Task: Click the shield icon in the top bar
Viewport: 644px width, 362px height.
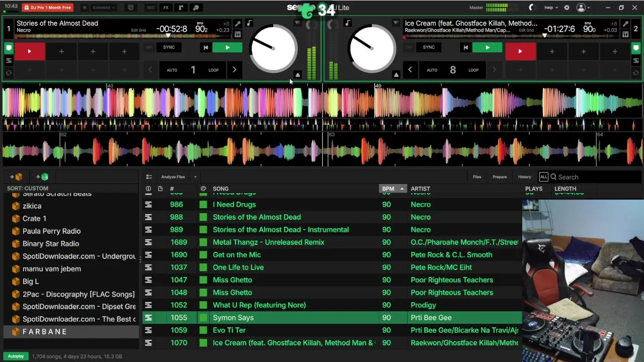Action: [131, 8]
